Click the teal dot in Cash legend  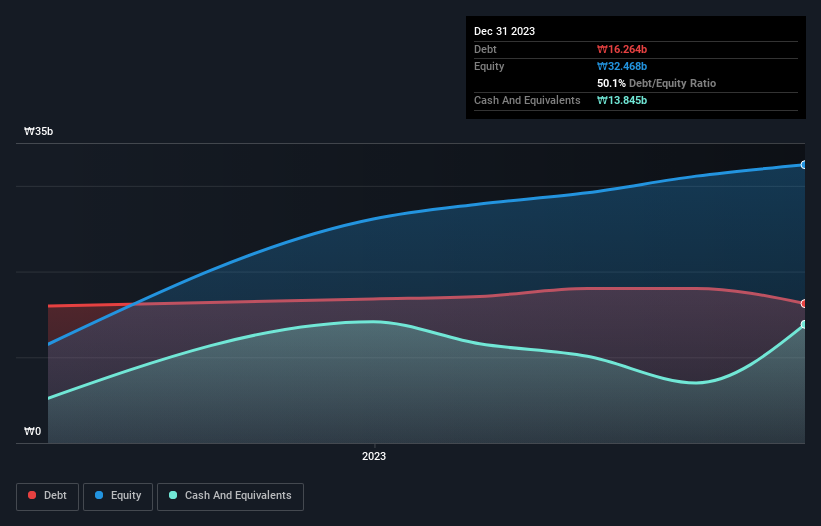(x=173, y=495)
